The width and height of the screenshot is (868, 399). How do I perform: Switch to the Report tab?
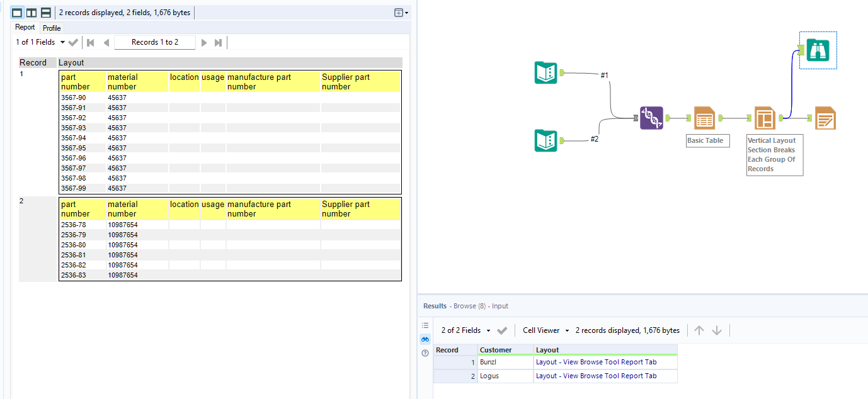(25, 27)
